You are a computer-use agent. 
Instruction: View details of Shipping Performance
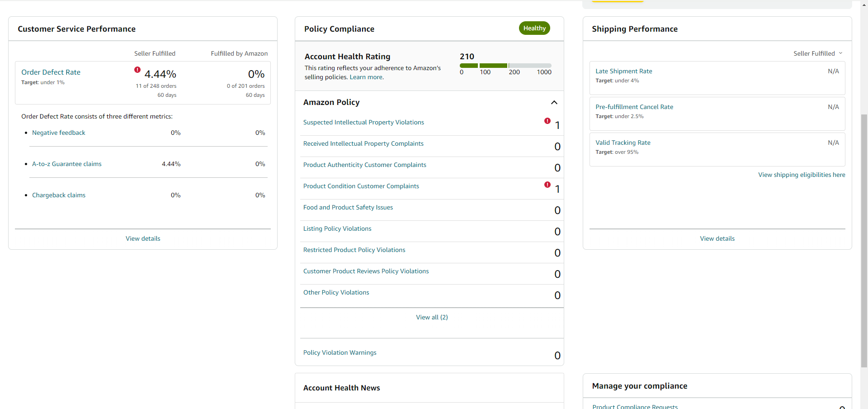point(717,238)
